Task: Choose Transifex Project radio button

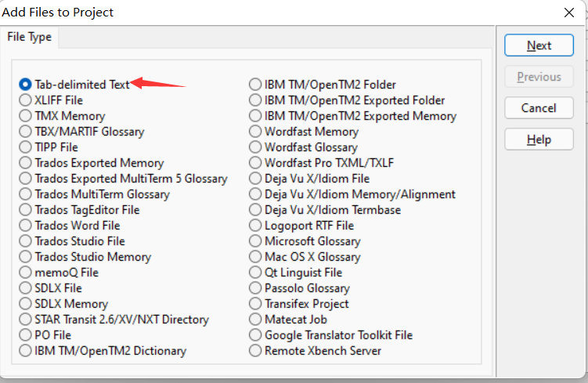Action: [255, 304]
